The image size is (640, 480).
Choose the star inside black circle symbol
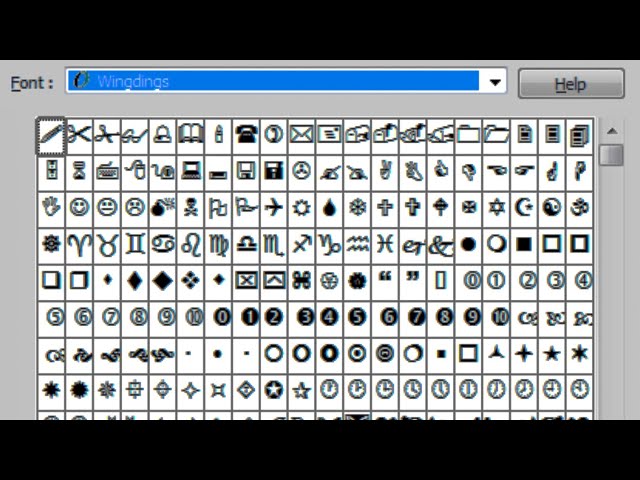273,390
